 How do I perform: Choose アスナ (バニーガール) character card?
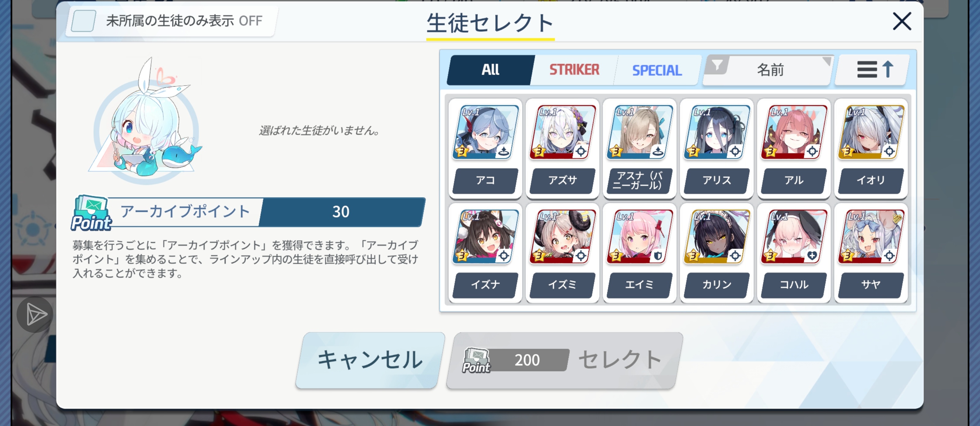click(x=639, y=149)
